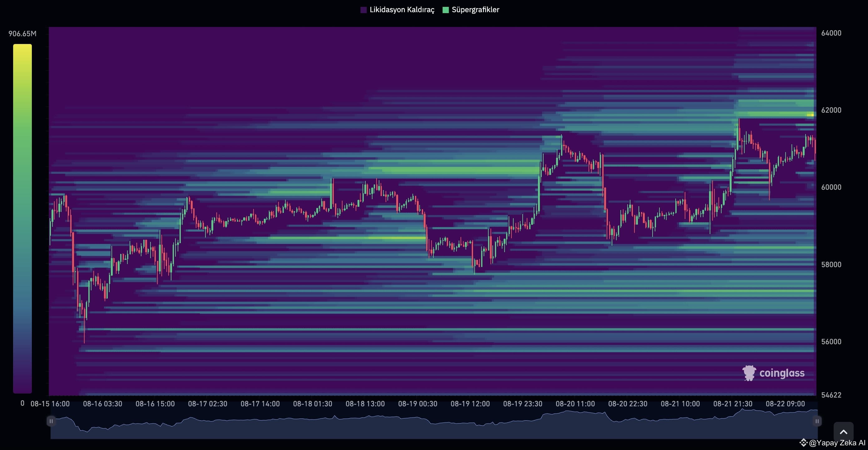Click the green Süpergrafikler legend square

(x=446, y=9)
